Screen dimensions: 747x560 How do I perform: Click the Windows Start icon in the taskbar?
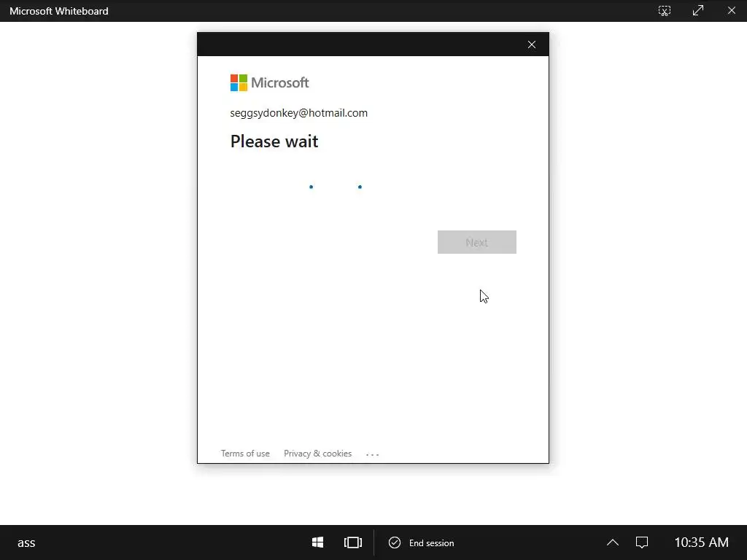318,542
